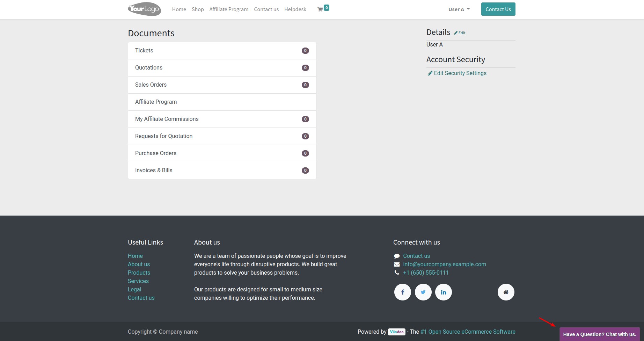
Task: Click the Legal link under Useful Links
Action: [x=134, y=289]
